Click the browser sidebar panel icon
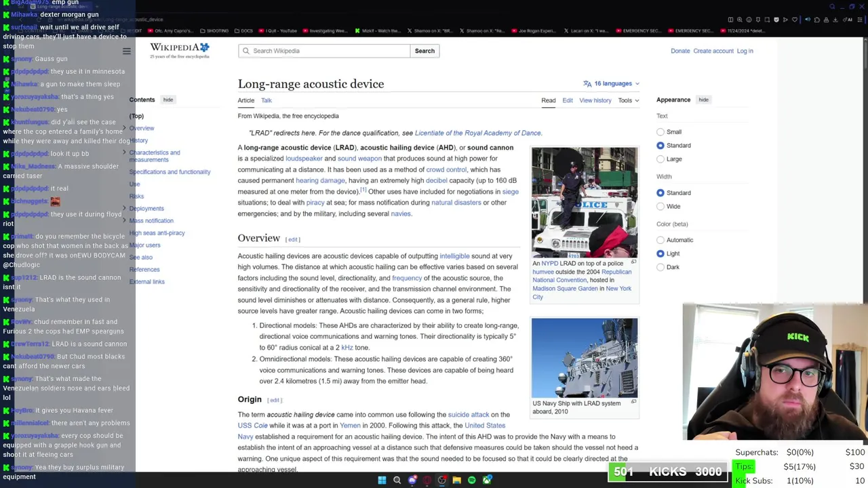The height and width of the screenshot is (488, 868). coord(730,20)
